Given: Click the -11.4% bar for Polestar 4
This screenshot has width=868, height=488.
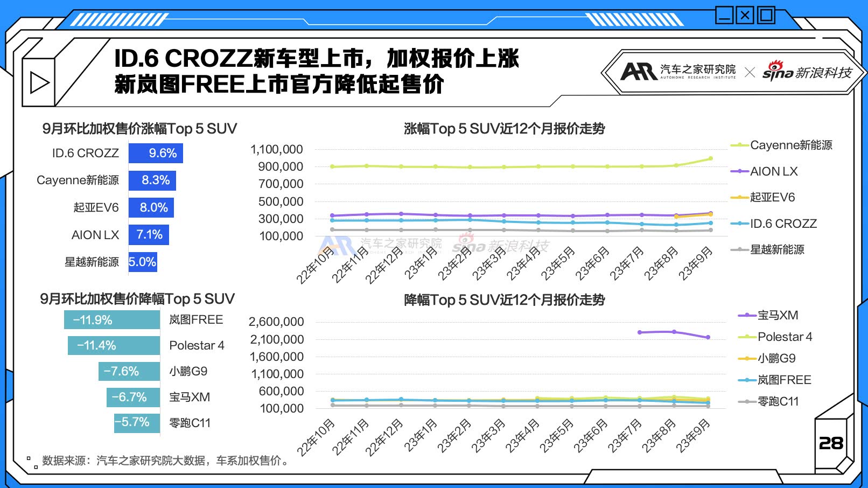Looking at the screenshot, I should [114, 346].
